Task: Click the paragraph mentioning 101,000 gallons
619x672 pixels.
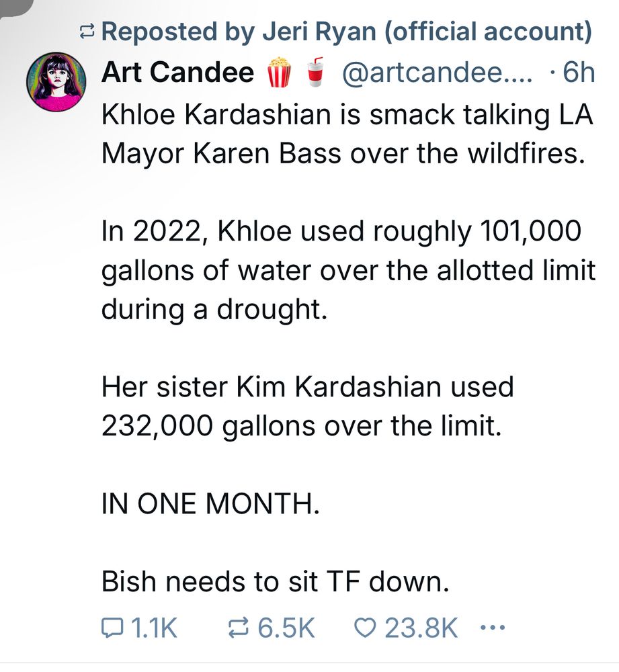Action: click(x=347, y=271)
